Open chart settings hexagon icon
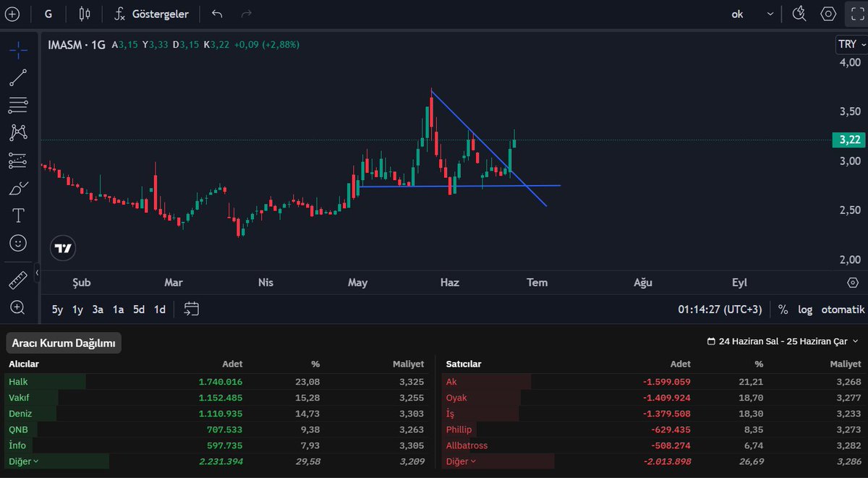Screen dimensions: 868x478 pyautogui.click(x=828, y=14)
